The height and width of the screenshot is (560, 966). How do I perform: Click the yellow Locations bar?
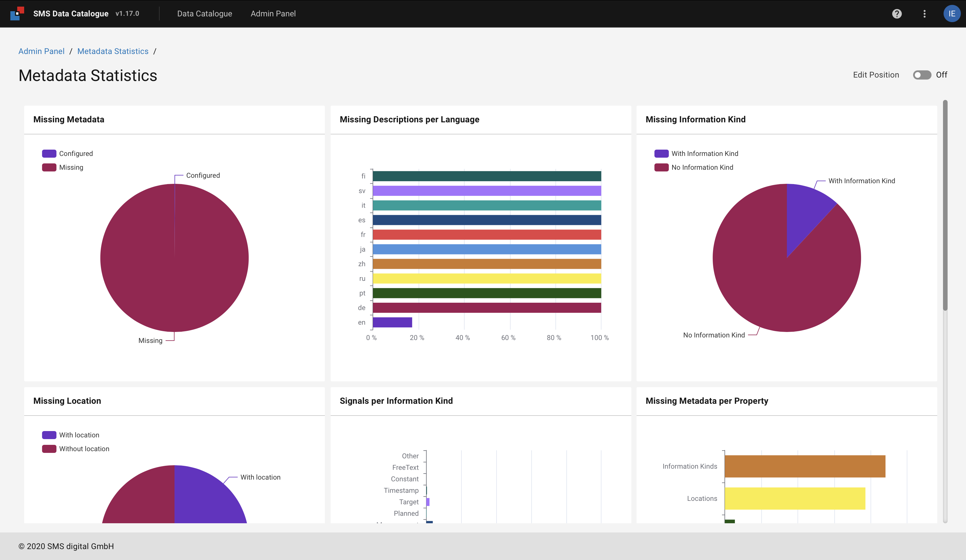tap(795, 498)
